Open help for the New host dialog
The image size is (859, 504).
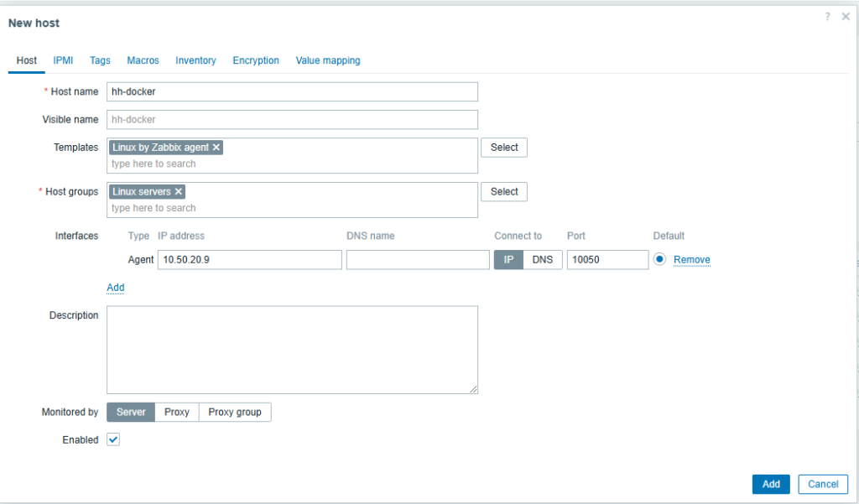point(827,16)
